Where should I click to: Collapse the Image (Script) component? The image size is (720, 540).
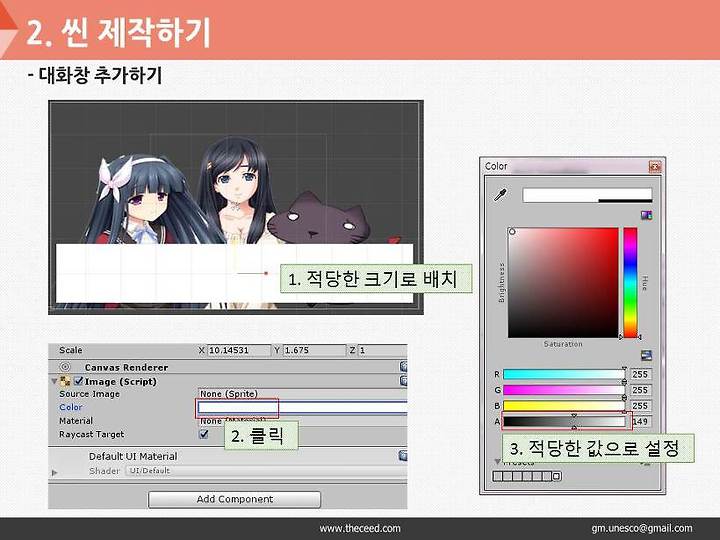[54, 381]
